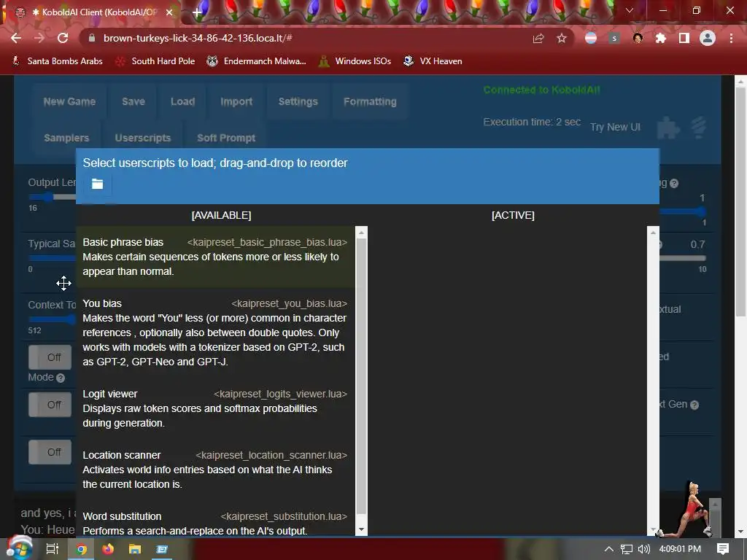Open Task View on the taskbar
747x560 pixels.
point(52,549)
